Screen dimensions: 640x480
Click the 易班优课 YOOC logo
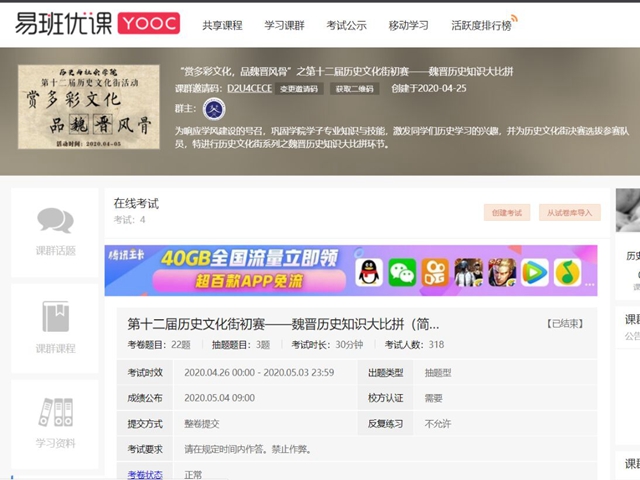97,24
